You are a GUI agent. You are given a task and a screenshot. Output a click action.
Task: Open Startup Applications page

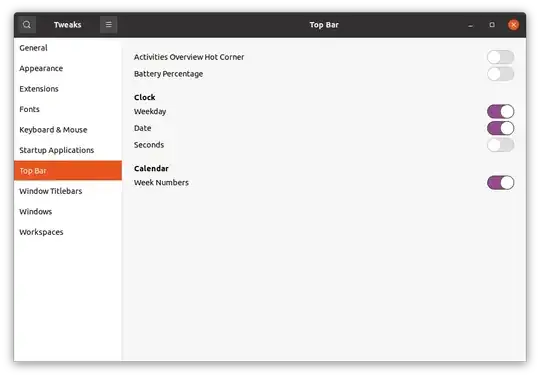click(x=68, y=150)
